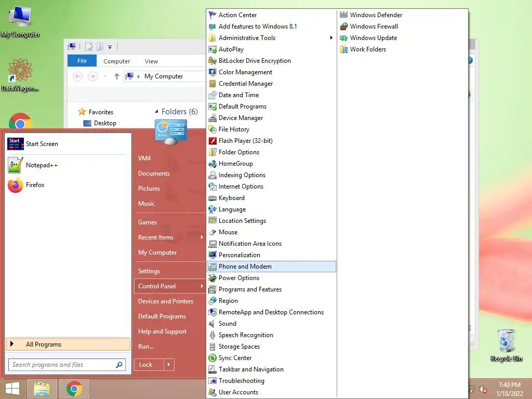Click the Mouse icon
This screenshot has width=532, height=399.
212,232
